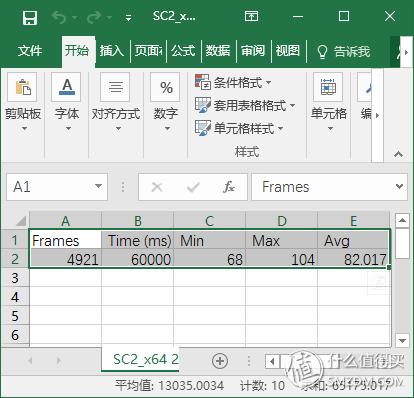The image size is (414, 398).
Task: Click the Undo arrow icon
Action: (59, 17)
